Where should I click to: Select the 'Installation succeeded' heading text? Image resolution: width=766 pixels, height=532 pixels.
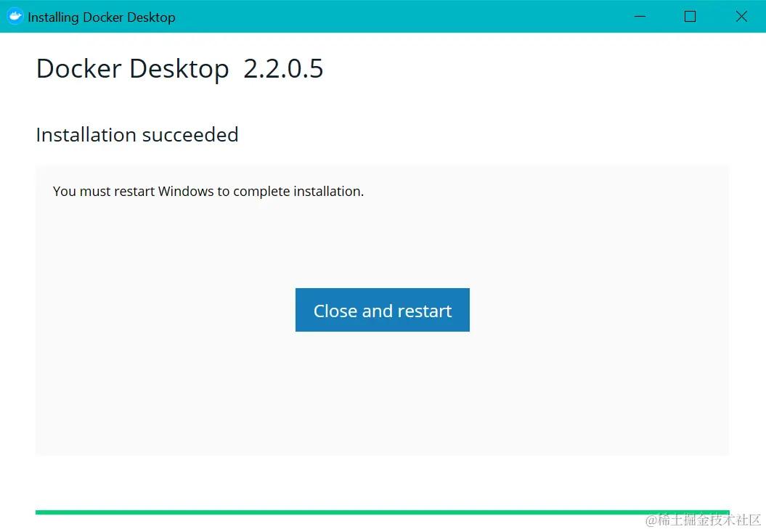137,135
